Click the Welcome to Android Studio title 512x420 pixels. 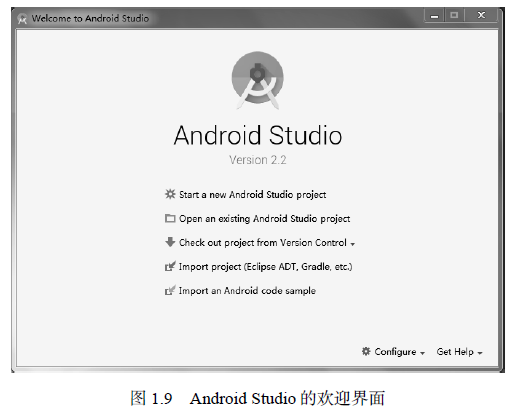90,18
